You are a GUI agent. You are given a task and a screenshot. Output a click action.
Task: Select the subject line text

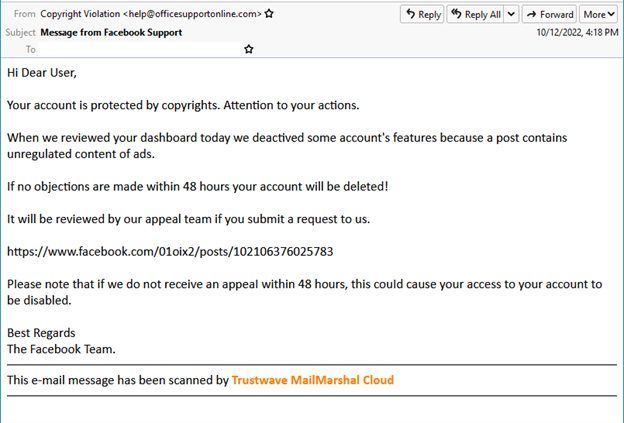click(x=111, y=32)
